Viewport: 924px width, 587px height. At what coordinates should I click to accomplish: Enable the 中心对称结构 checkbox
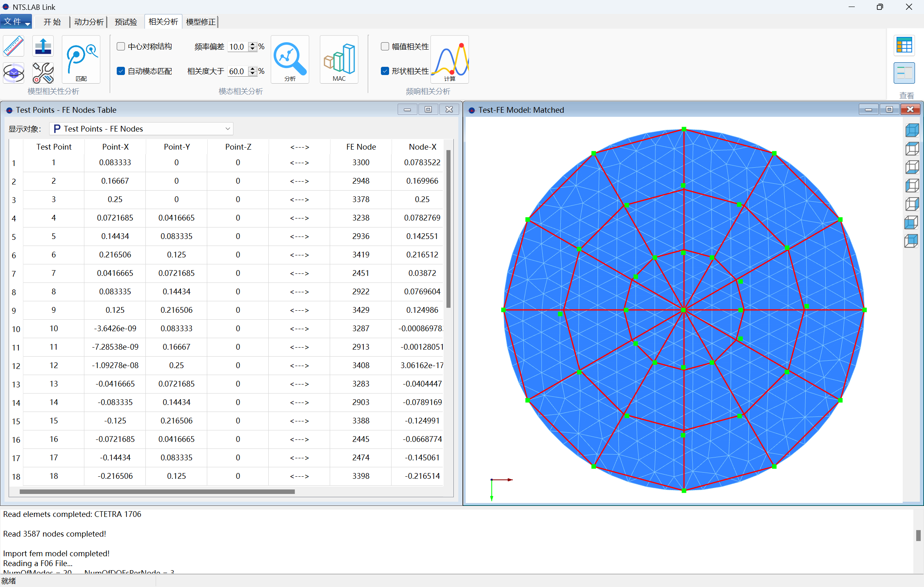121,46
